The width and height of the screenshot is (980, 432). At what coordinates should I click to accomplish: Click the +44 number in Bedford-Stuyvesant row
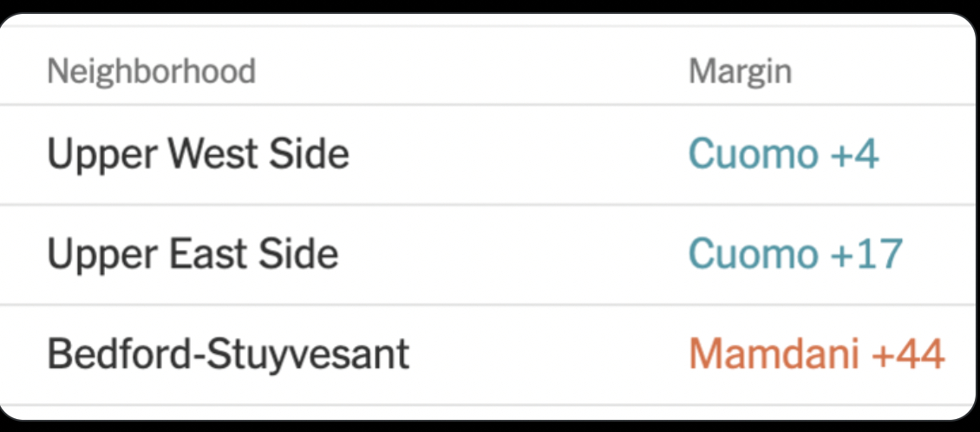click(x=907, y=355)
